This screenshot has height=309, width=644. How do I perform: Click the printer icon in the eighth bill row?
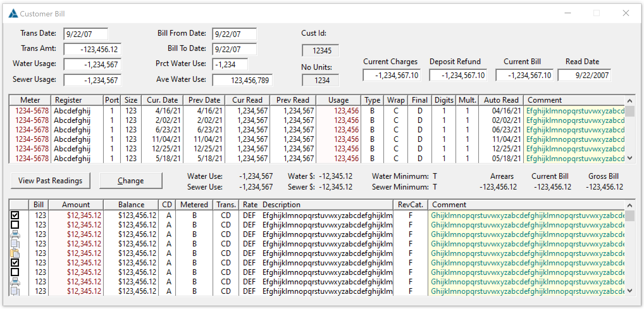[15, 282]
